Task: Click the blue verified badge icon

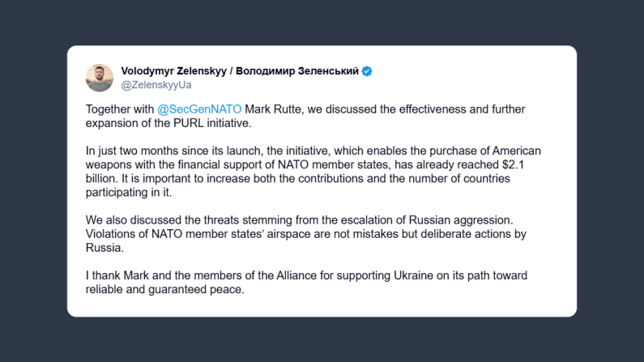Action: 367,71
